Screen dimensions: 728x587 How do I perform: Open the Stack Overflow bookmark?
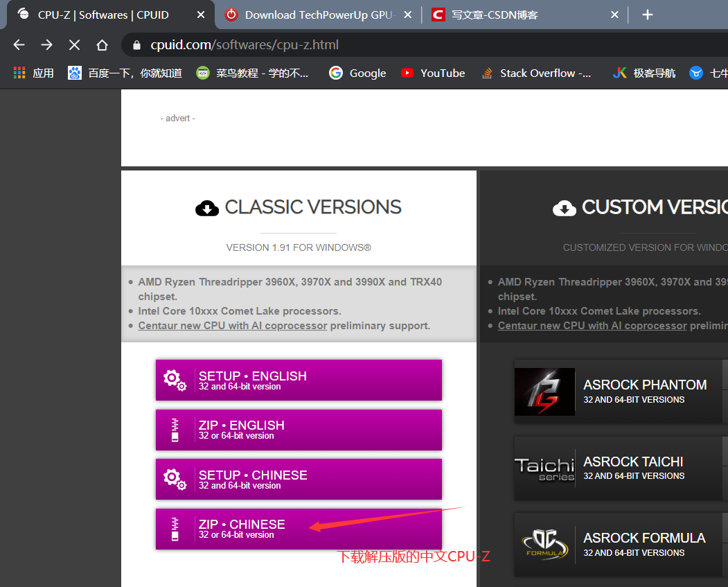pos(536,73)
